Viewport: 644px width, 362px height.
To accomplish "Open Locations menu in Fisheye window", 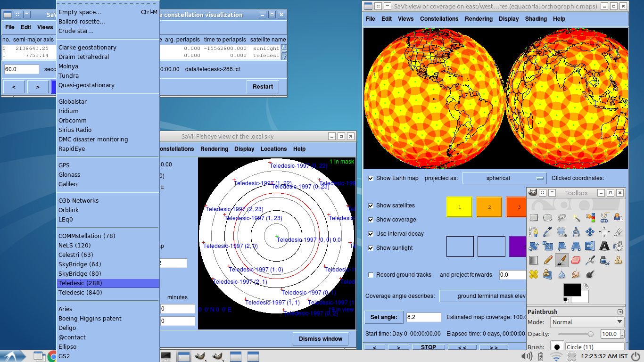I will [x=273, y=149].
